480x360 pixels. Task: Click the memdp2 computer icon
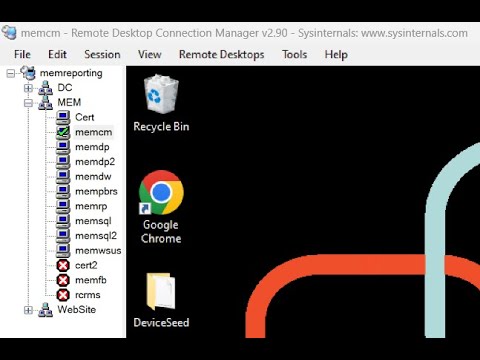coord(63,161)
